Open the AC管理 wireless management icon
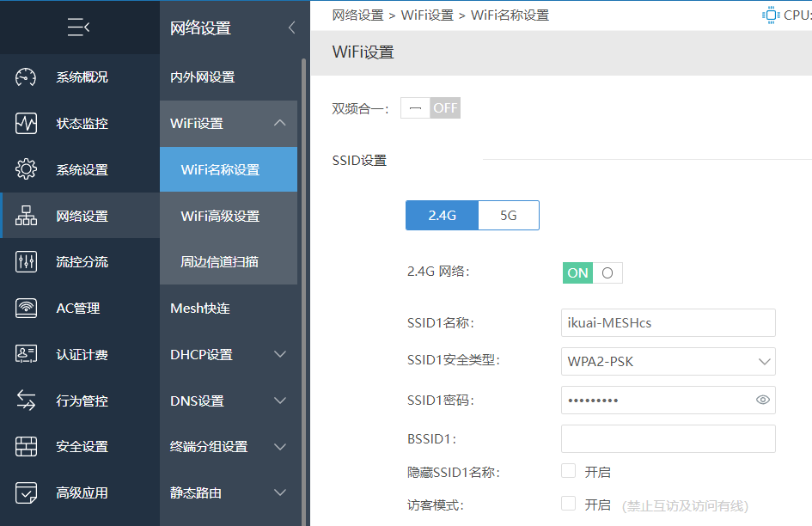The width and height of the screenshot is (812, 526). pyautogui.click(x=26, y=308)
